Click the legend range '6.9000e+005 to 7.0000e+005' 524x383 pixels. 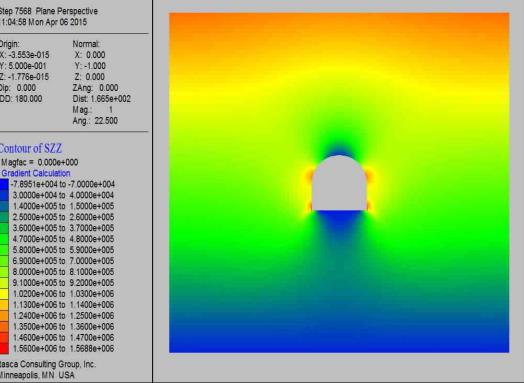tap(63, 261)
